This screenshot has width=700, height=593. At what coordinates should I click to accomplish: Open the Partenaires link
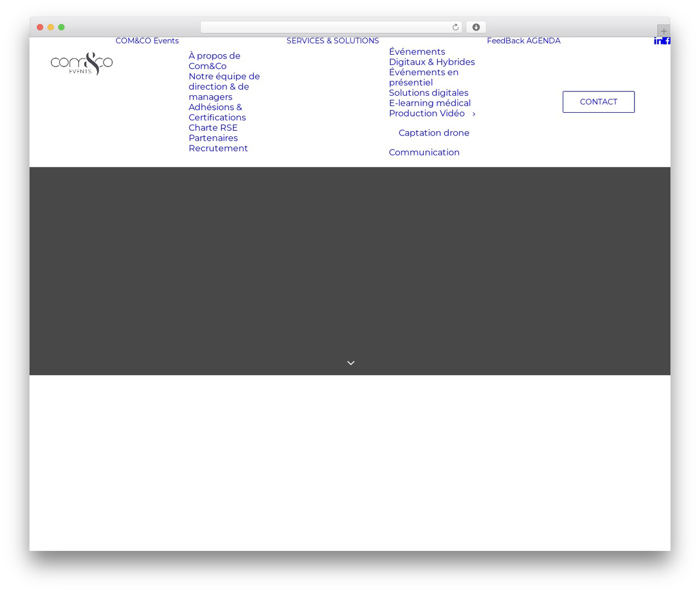[x=213, y=138]
